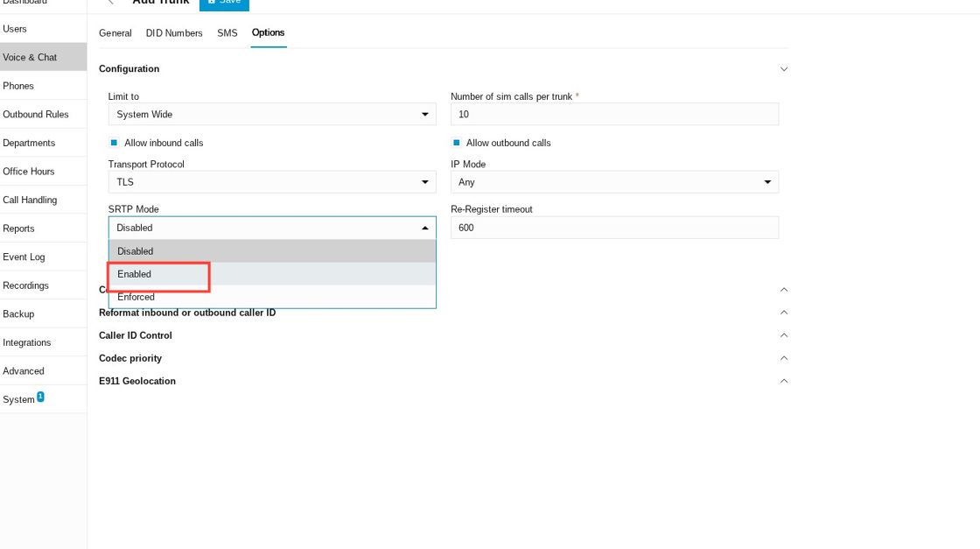Image resolution: width=980 pixels, height=549 pixels.
Task: Open Transport Protocol dropdown
Action: click(x=272, y=182)
